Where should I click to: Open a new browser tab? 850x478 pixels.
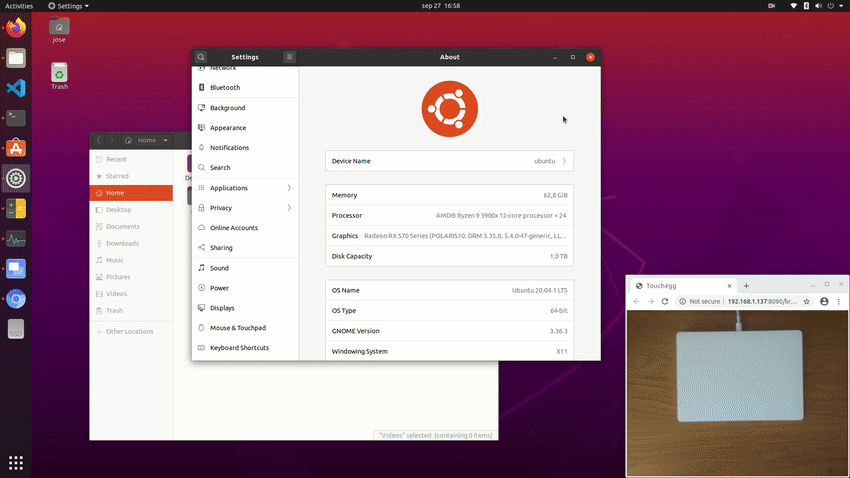pos(746,286)
